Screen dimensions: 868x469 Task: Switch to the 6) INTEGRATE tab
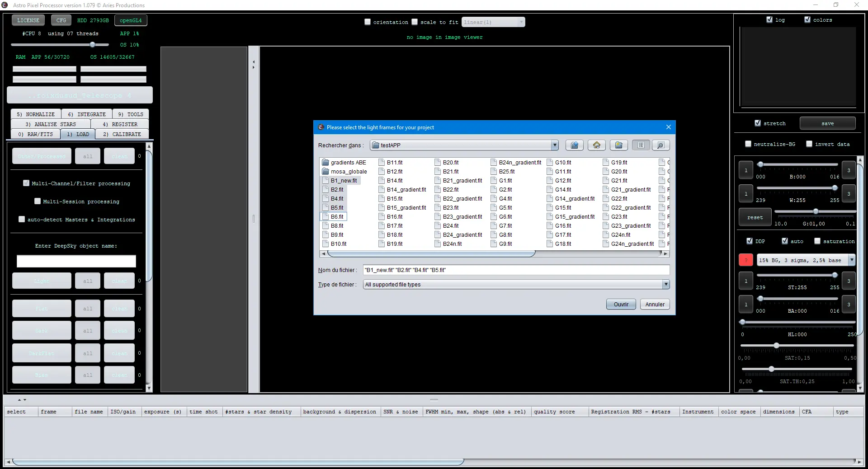pyautogui.click(x=87, y=114)
